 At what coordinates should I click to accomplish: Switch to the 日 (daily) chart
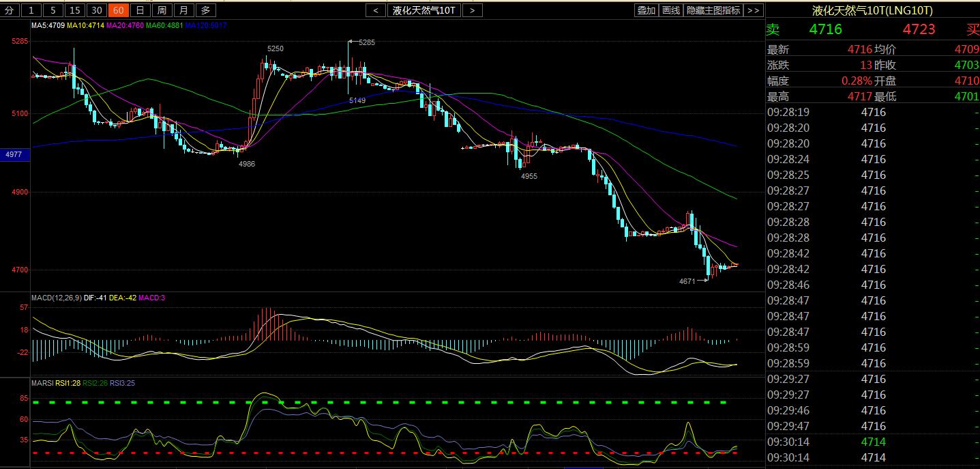click(x=140, y=10)
